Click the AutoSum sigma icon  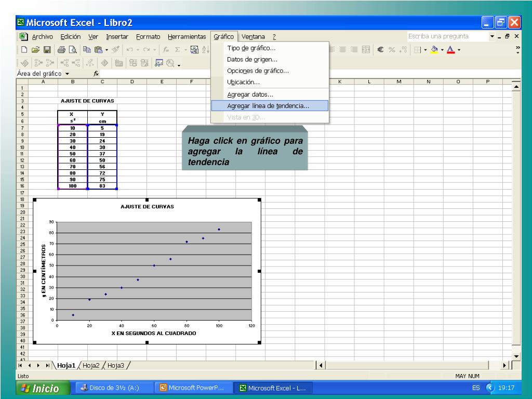pos(177,50)
